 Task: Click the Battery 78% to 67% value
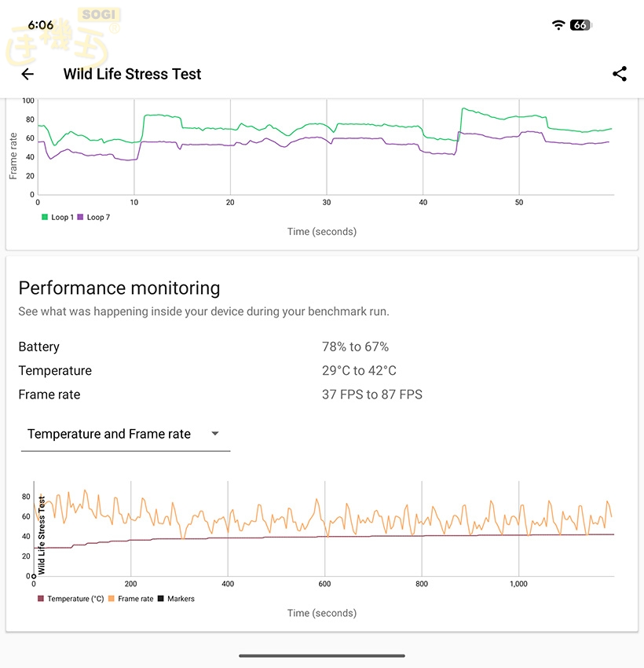(355, 347)
